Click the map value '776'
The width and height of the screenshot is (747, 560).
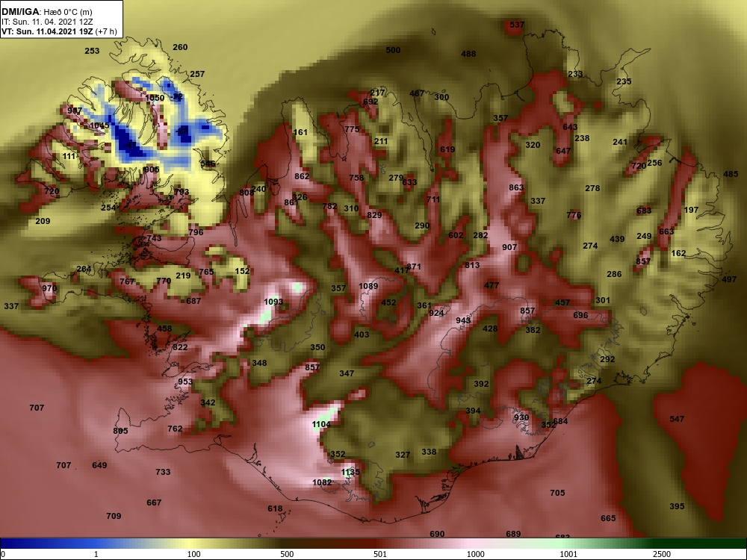click(574, 215)
